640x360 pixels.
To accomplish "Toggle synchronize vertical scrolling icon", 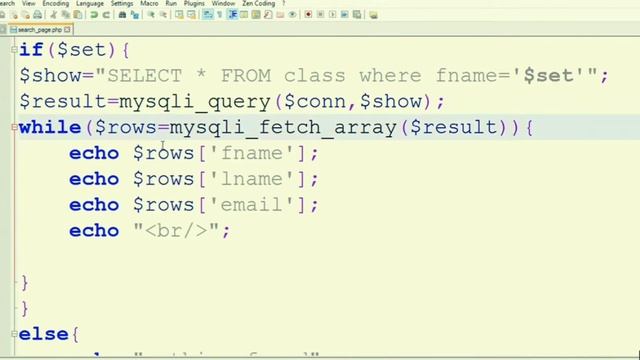I will click(179, 15).
